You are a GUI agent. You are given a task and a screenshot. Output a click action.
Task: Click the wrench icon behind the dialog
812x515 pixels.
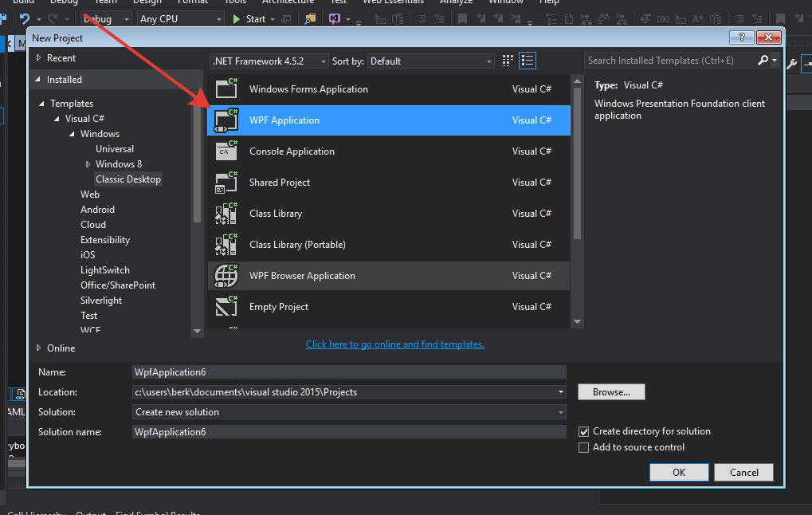791,64
